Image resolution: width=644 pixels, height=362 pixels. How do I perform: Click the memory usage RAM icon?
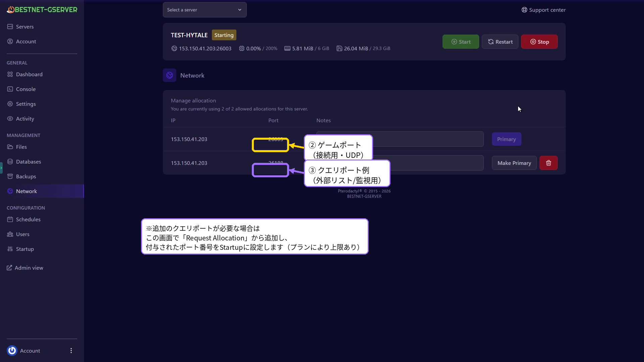coord(287,48)
